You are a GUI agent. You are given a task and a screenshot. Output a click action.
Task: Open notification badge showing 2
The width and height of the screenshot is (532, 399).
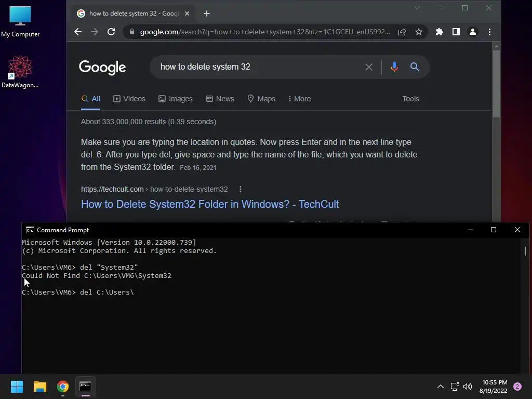point(517,387)
